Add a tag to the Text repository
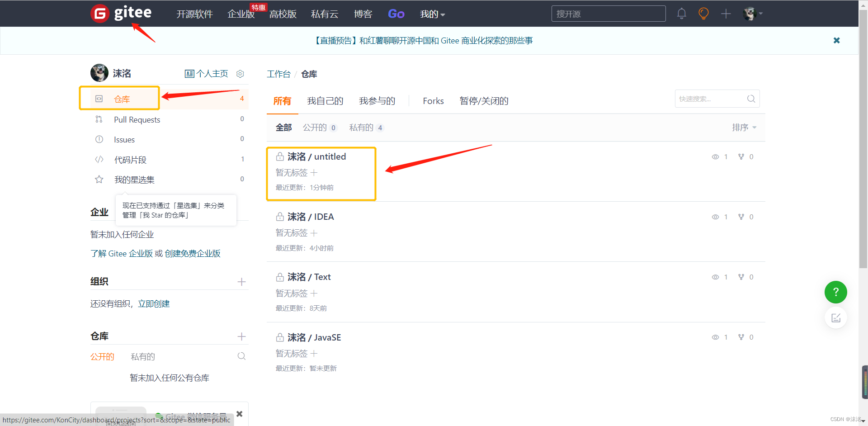The width and height of the screenshot is (868, 426). (x=314, y=293)
